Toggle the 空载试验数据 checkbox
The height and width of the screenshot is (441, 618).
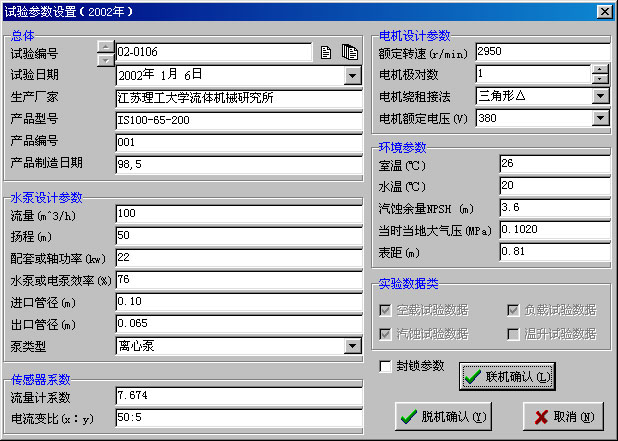[x=385, y=310]
